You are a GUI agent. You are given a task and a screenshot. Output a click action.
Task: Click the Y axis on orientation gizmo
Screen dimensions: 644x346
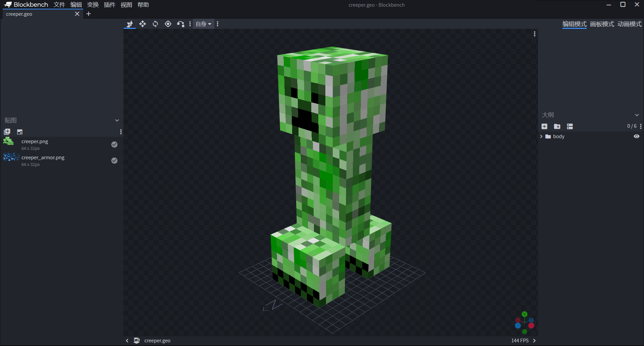pos(525,314)
